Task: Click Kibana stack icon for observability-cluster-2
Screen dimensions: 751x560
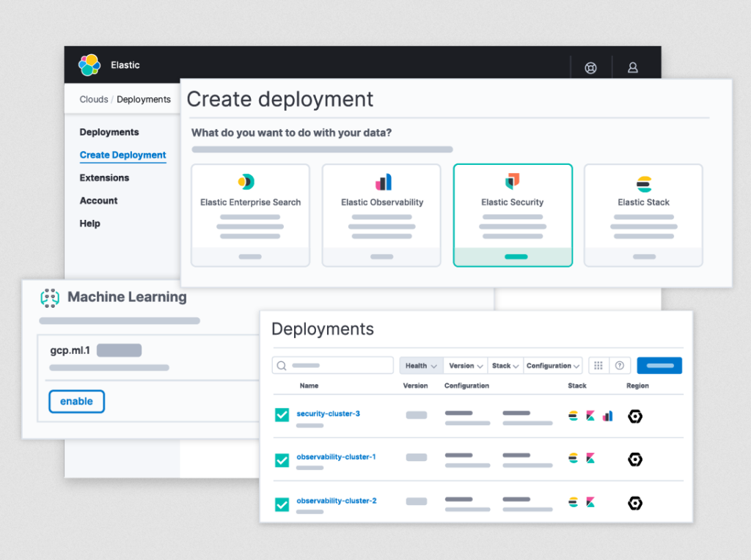Action: tap(590, 502)
